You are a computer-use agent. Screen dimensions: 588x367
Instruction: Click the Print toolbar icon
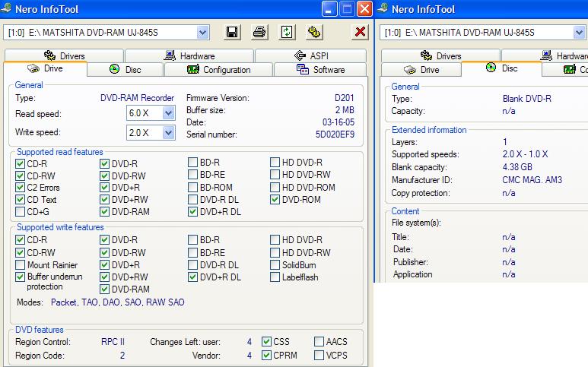259,32
